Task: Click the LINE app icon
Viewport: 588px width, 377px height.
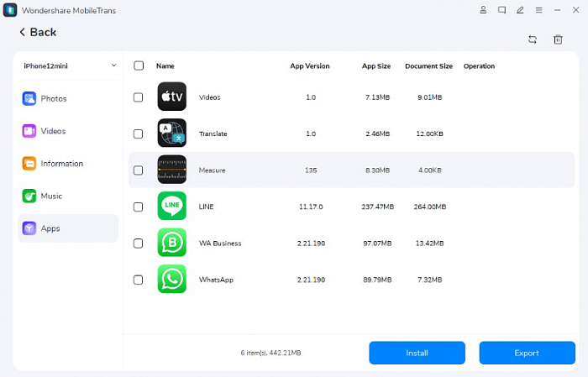Action: (x=171, y=206)
